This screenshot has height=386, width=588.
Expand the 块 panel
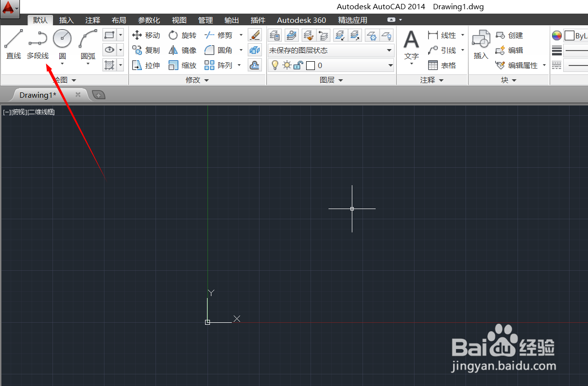point(509,80)
